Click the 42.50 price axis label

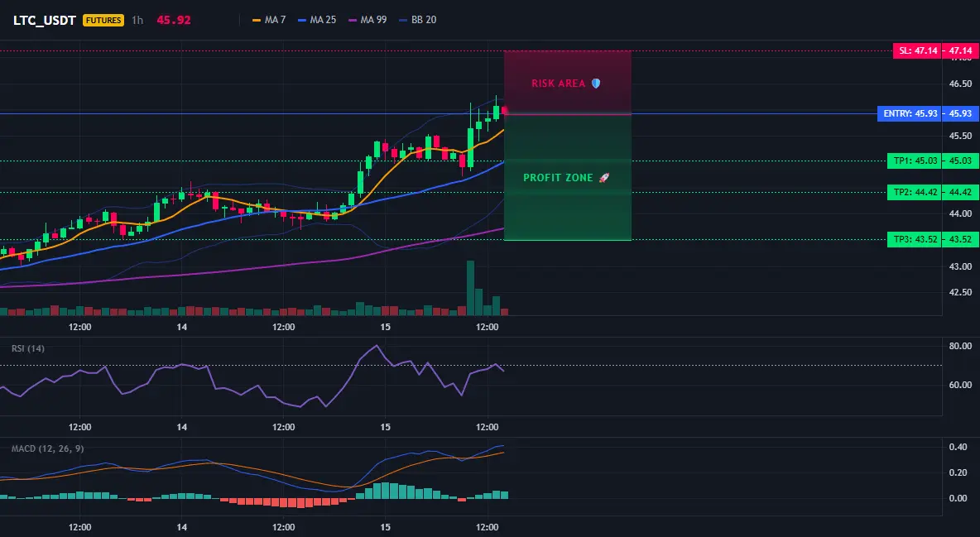[961, 292]
